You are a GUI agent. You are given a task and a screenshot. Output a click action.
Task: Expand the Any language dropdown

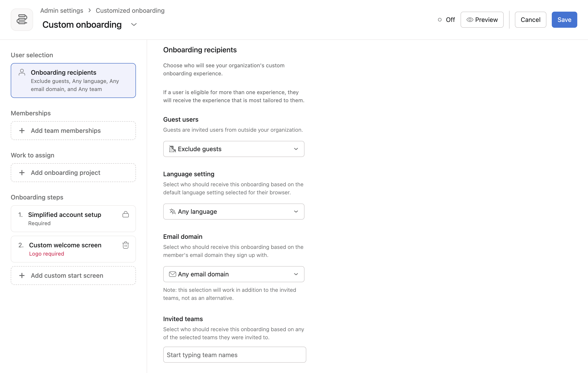(x=233, y=212)
